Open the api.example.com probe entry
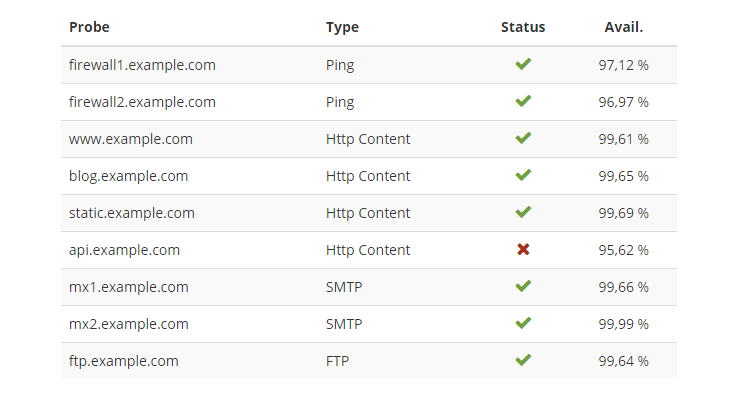The height and width of the screenshot is (402, 740). 124,250
